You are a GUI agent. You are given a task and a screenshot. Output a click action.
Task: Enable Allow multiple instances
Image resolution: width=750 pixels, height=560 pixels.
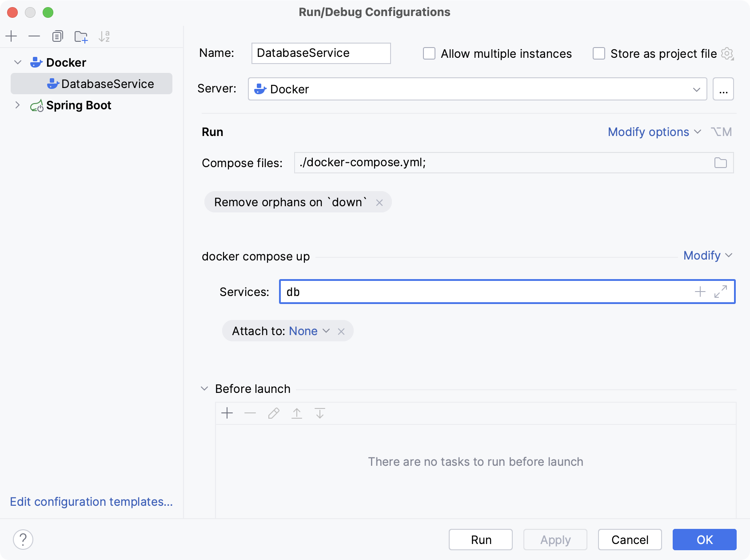429,53
